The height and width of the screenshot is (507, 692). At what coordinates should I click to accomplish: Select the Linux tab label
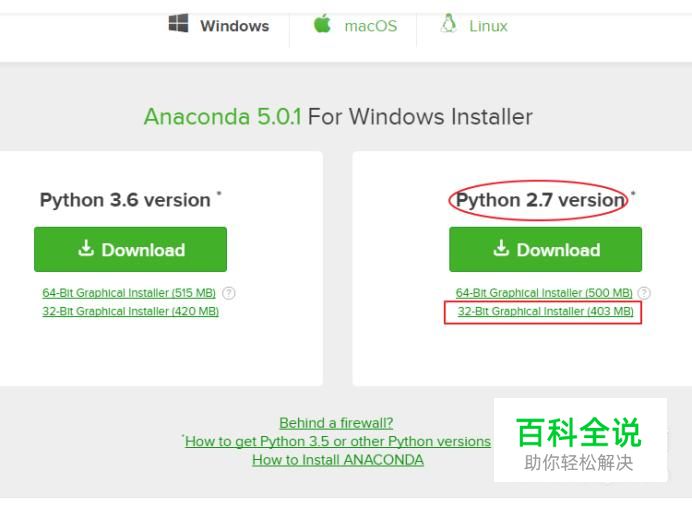tap(488, 26)
